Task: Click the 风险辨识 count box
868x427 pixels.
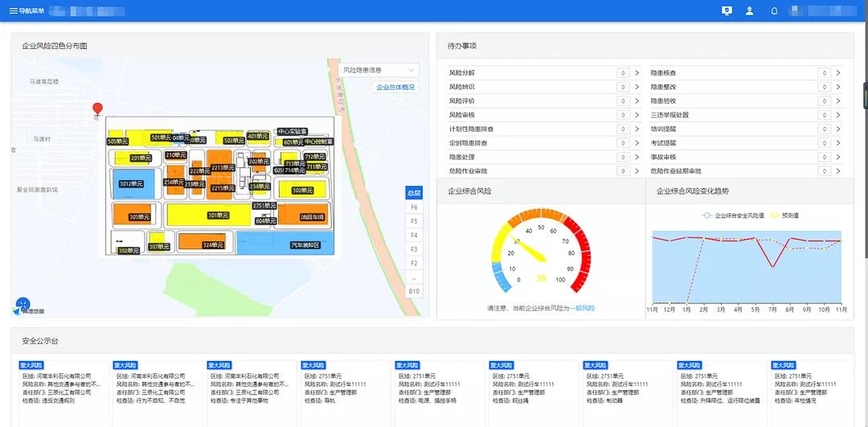Action: click(623, 87)
